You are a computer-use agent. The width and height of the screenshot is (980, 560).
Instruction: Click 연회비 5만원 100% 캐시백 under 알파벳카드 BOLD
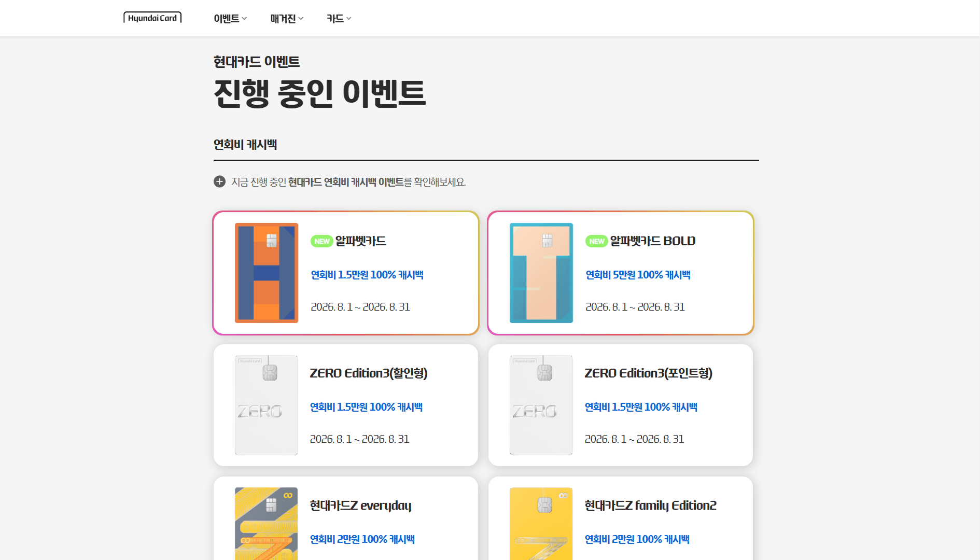pyautogui.click(x=638, y=275)
